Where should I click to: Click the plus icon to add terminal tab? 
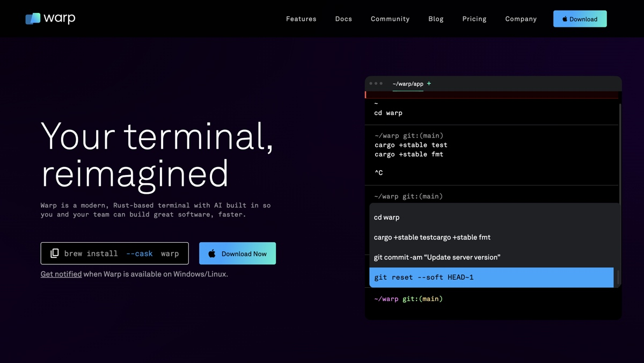pyautogui.click(x=429, y=84)
